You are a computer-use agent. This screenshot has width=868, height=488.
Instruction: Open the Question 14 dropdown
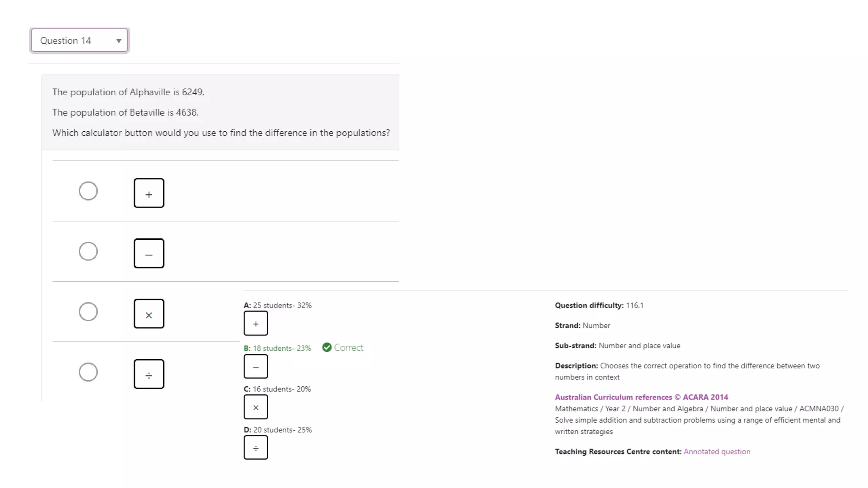tap(79, 41)
